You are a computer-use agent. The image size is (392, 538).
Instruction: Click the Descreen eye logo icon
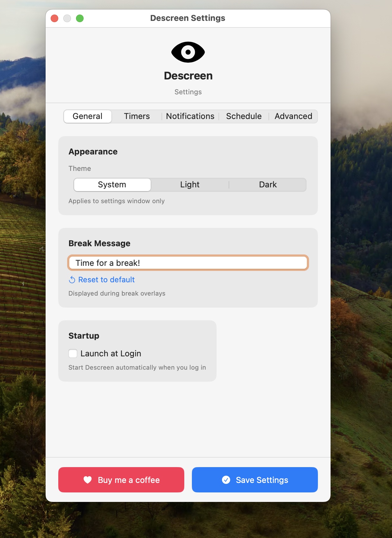188,52
